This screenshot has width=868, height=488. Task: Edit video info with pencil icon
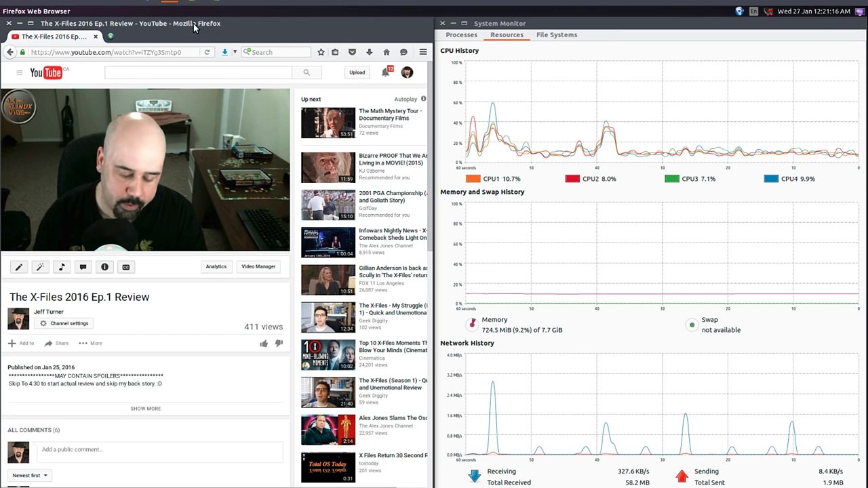pos(19,267)
